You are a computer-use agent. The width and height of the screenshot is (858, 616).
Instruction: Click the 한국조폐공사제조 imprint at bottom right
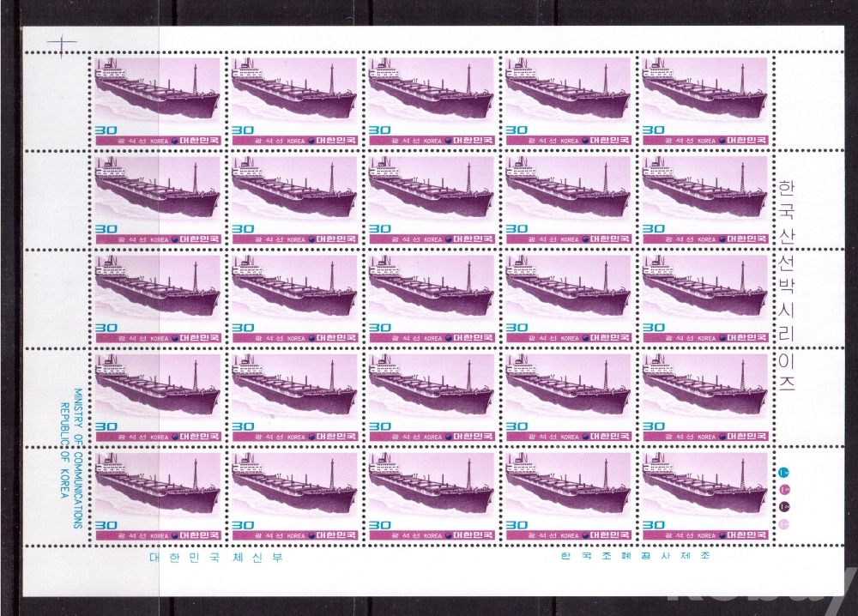point(634,555)
